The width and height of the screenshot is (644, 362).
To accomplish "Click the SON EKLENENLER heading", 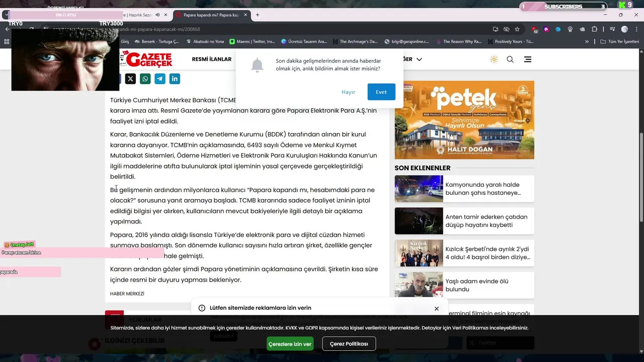I will (423, 168).
